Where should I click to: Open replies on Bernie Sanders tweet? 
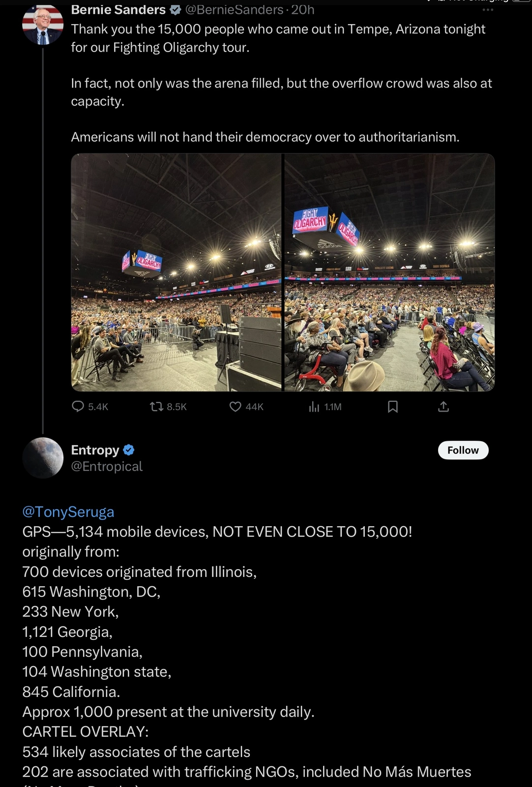[x=90, y=407]
